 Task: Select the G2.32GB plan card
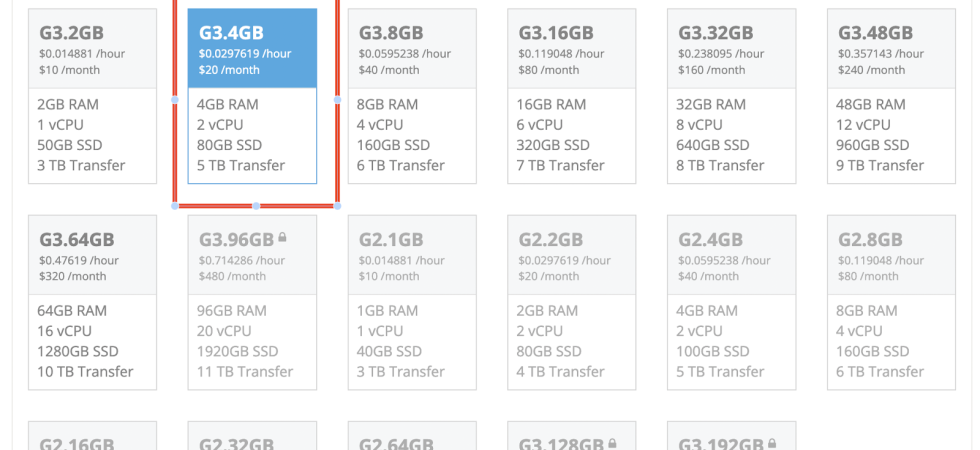[x=252, y=436]
